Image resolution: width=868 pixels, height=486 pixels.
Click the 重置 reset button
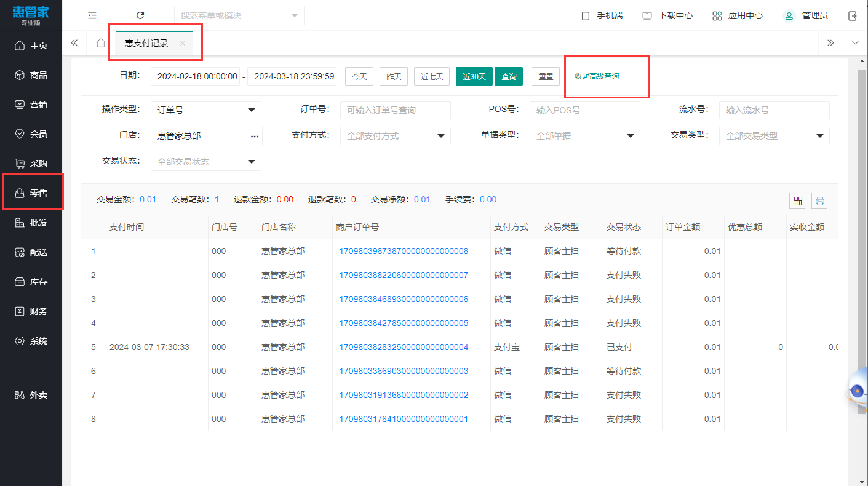(x=546, y=76)
